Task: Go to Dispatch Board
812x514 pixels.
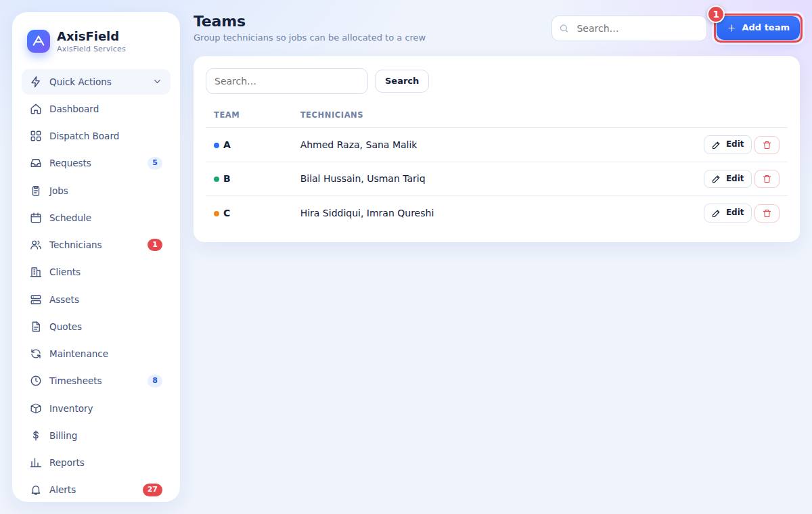Action: coord(96,136)
